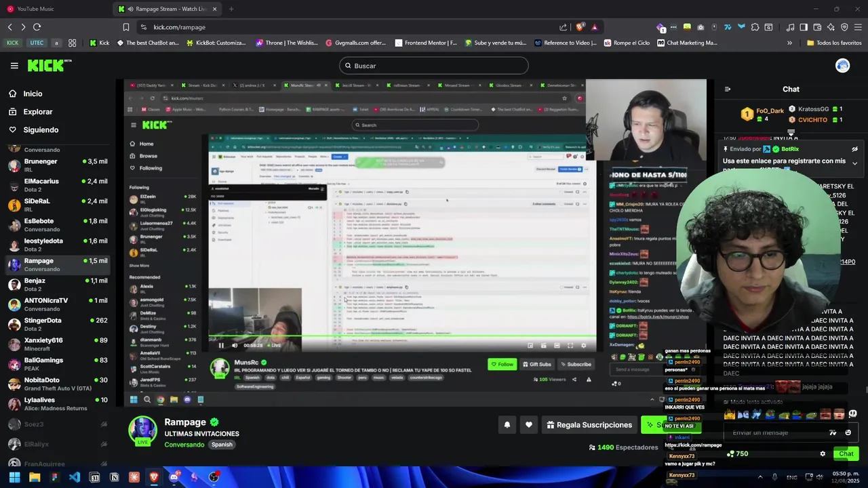
Task: Click the 750 channel points balance
Action: (x=738, y=454)
